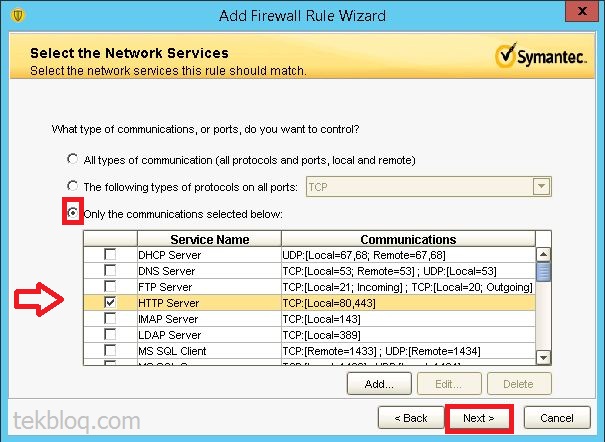Image resolution: width=605 pixels, height=442 pixels.
Task: Check the DHCP Server checkbox
Action: [110, 255]
